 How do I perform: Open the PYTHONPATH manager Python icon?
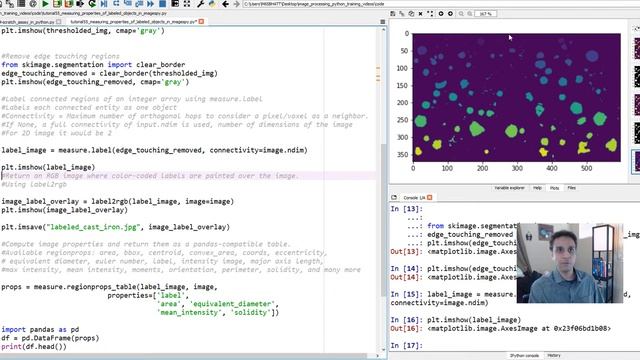click(212, 4)
